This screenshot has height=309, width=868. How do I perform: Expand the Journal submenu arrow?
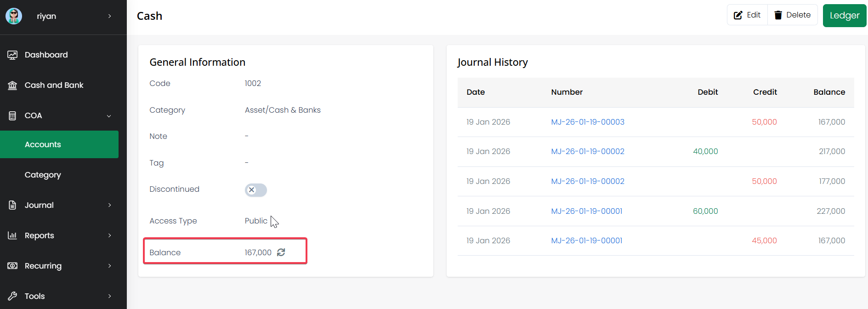click(109, 205)
